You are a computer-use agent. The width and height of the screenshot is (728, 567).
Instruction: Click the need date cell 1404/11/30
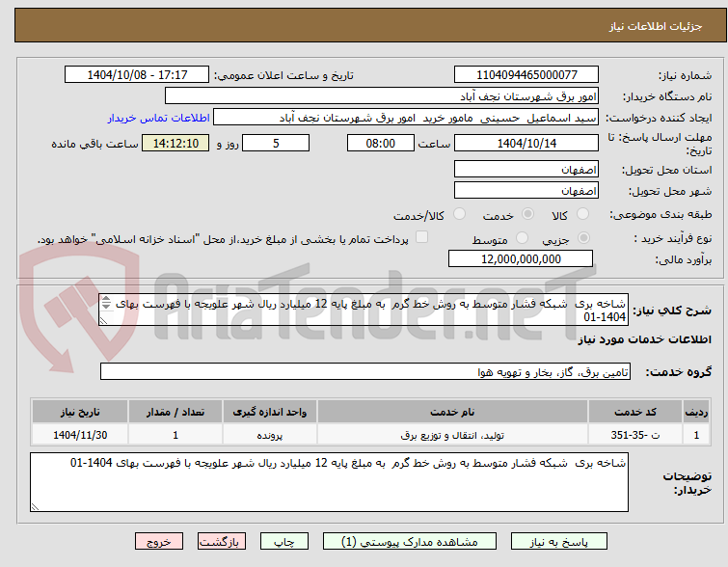tap(80, 435)
